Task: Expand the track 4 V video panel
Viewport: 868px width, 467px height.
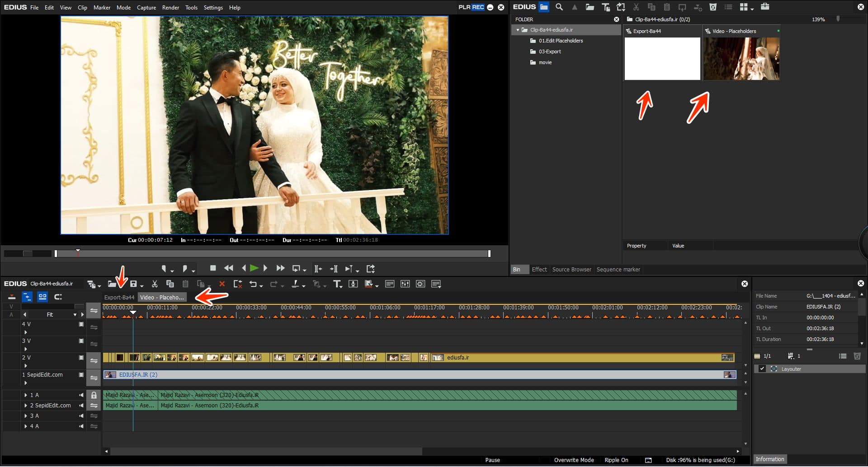Action: coord(26,332)
